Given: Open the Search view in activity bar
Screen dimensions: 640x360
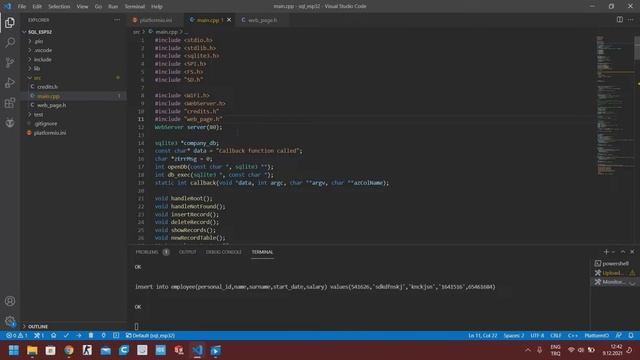Looking at the screenshot, I should coord(10,42).
